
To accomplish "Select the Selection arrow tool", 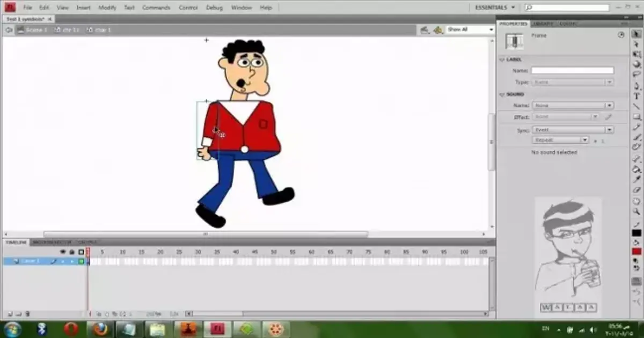I will (637, 34).
